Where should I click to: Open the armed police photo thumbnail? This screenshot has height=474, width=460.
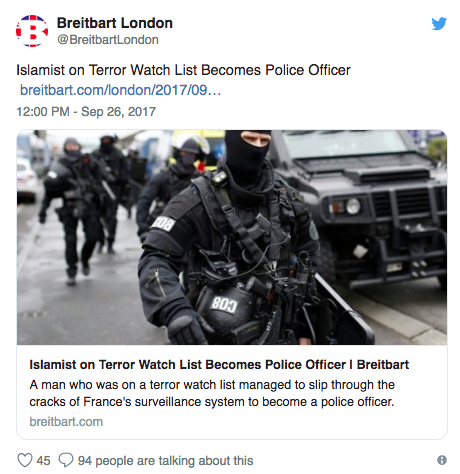(x=232, y=237)
